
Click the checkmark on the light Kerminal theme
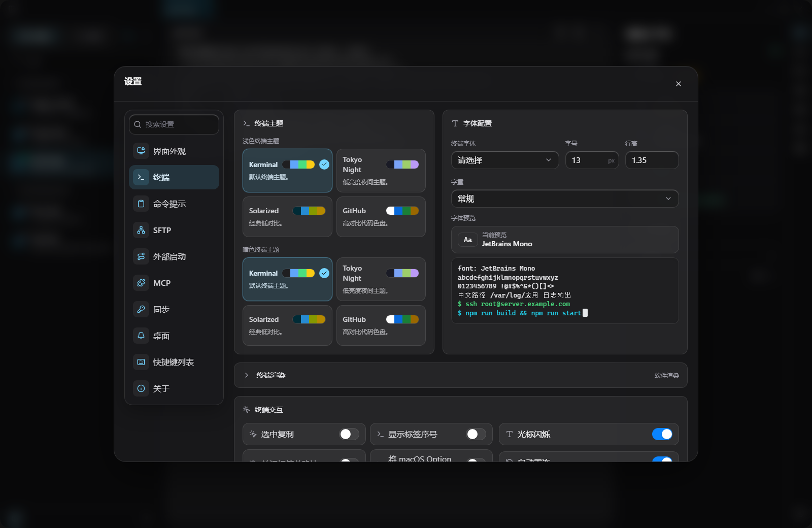tap(324, 164)
